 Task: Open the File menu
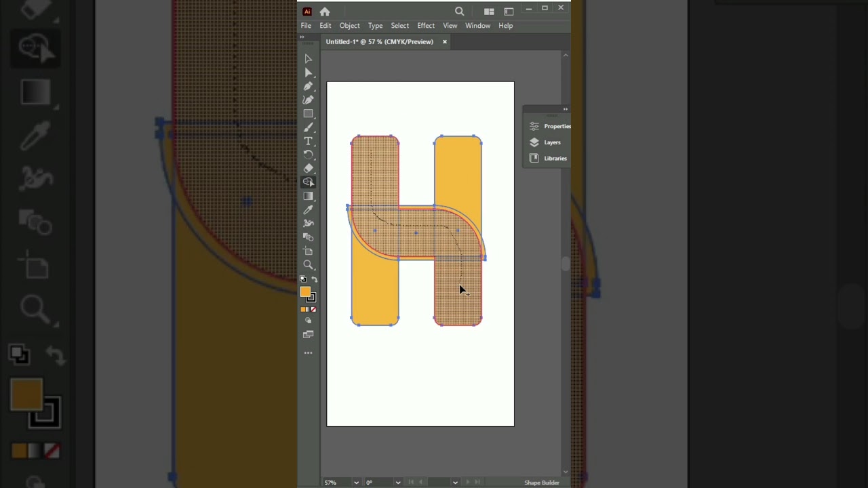306,26
